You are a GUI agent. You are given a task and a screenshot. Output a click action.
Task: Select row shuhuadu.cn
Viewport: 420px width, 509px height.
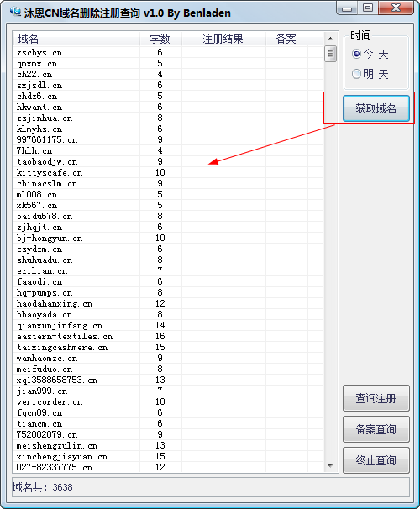click(x=169, y=260)
